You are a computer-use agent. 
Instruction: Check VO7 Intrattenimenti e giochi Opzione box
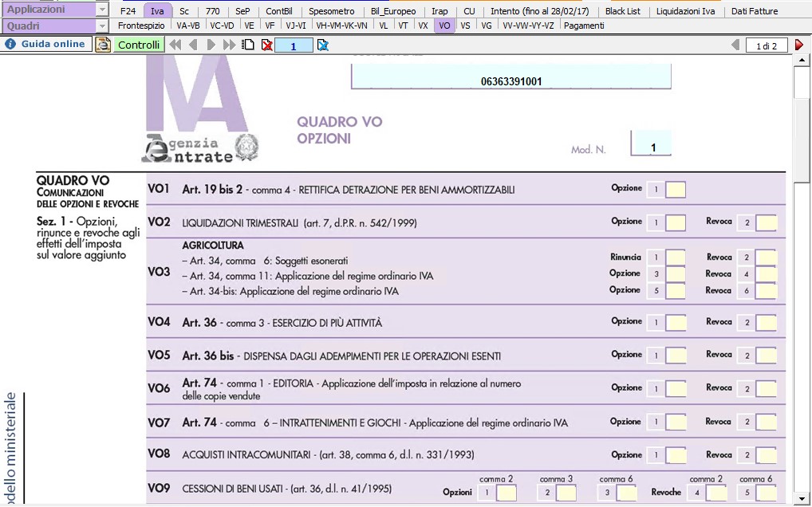point(676,422)
